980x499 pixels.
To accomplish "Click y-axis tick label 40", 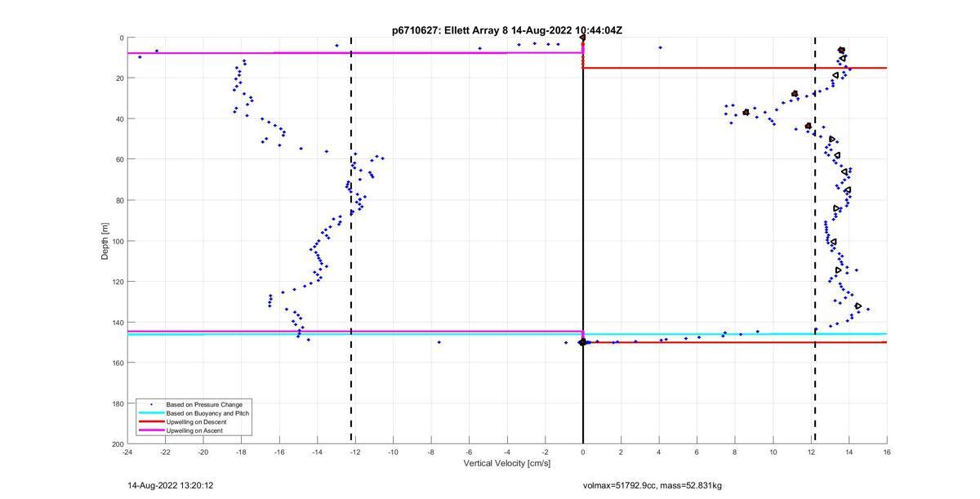I will point(119,118).
